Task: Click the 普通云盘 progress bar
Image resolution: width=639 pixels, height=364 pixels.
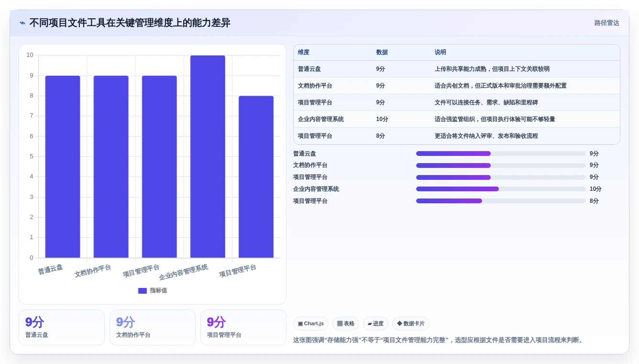Action: (x=501, y=154)
